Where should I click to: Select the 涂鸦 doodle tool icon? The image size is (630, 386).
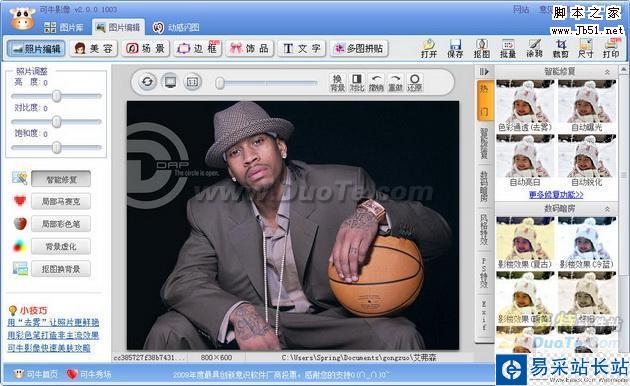[534, 48]
